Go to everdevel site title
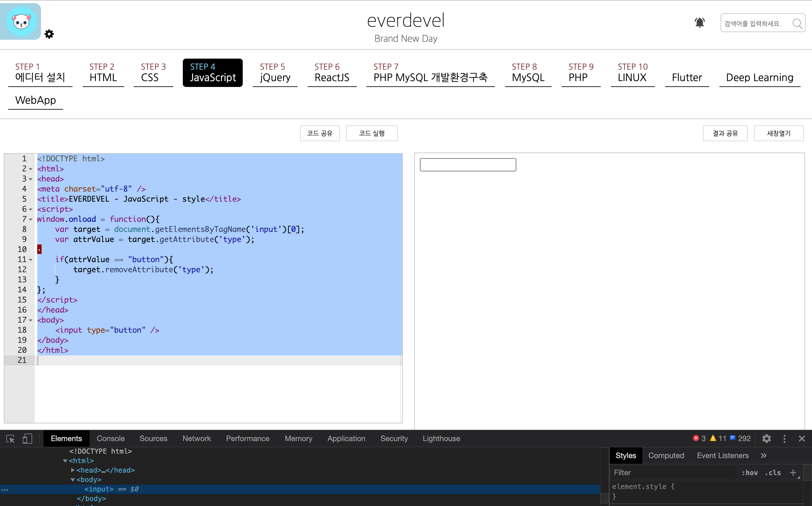The height and width of the screenshot is (506, 812). click(406, 20)
